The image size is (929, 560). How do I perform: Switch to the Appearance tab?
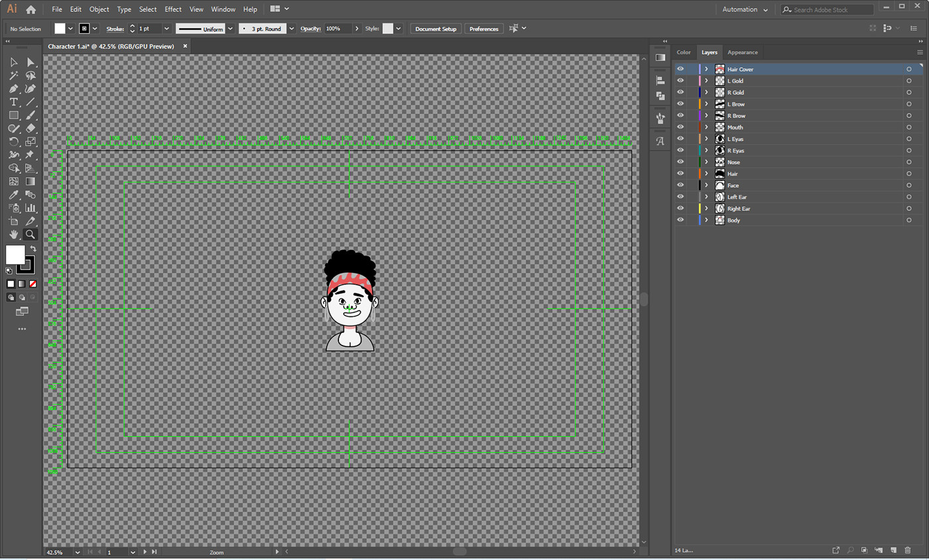click(x=742, y=52)
